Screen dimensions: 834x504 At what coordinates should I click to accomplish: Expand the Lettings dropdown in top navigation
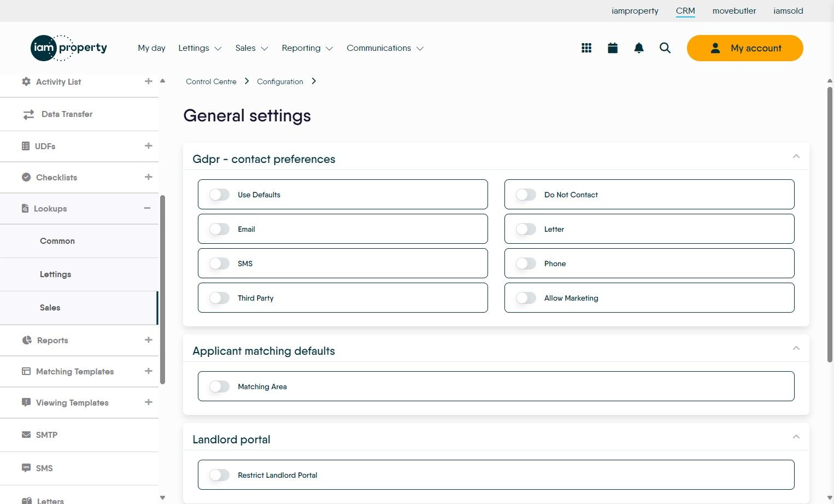pos(200,48)
